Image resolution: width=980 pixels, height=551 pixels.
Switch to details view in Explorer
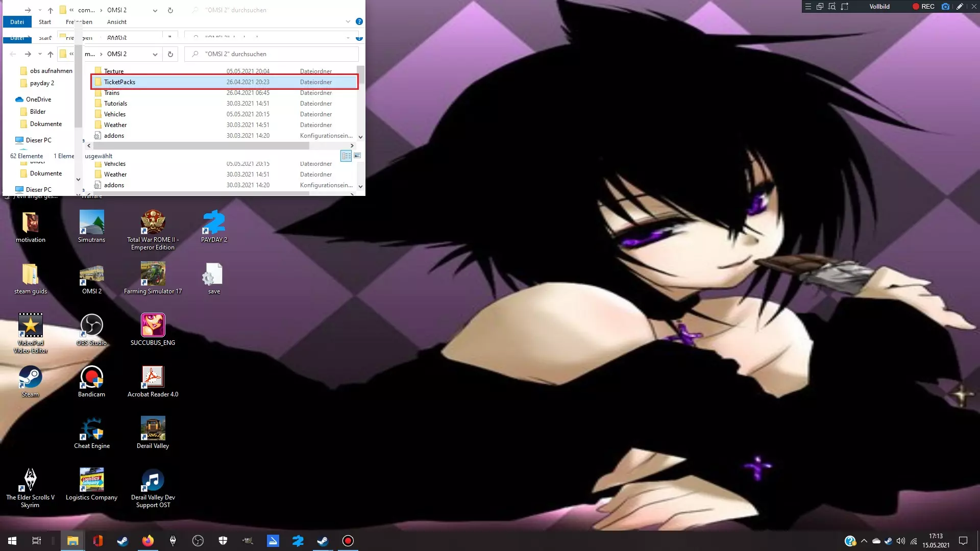[x=346, y=156]
